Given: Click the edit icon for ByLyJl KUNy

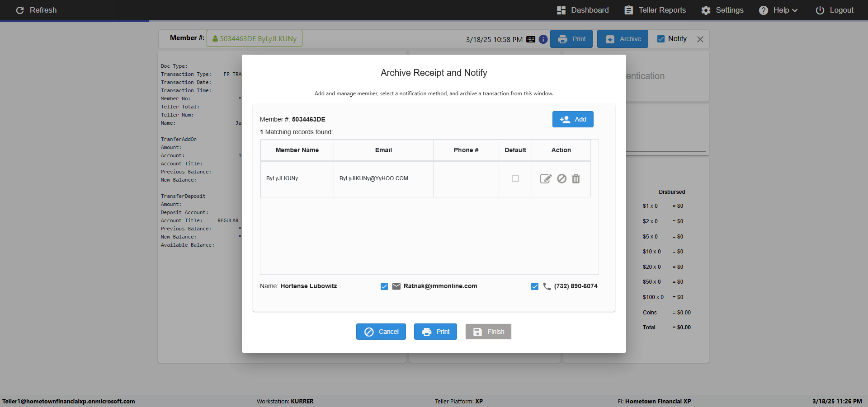Looking at the screenshot, I should (x=546, y=179).
